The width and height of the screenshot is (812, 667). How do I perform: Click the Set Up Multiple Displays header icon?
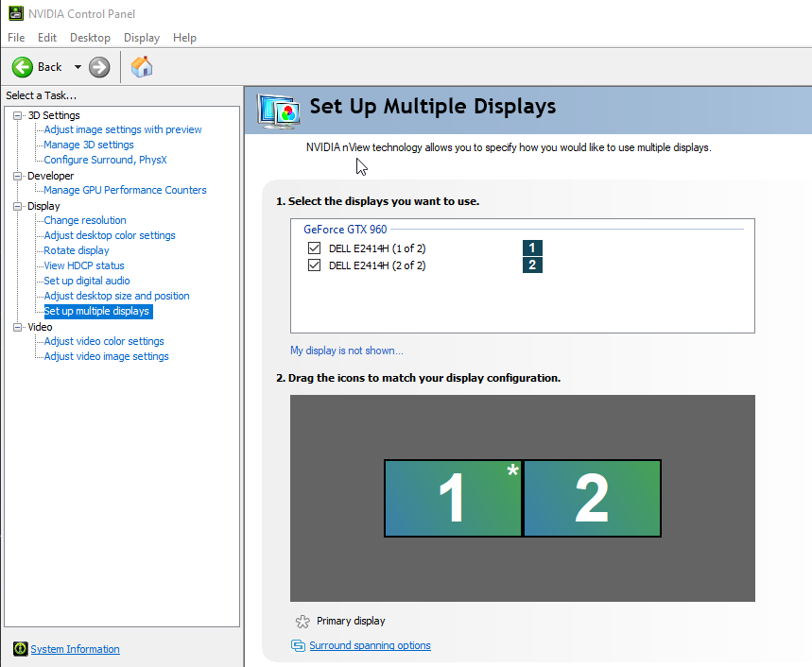tap(279, 111)
